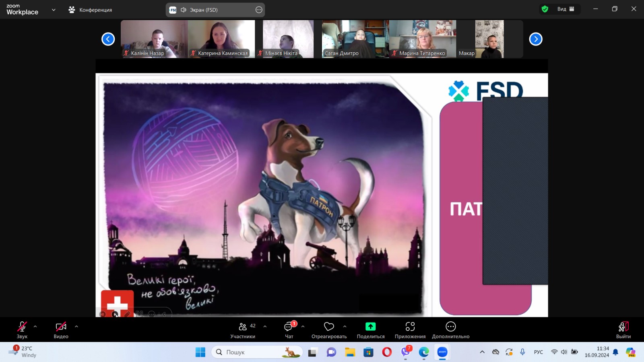Open the ellipsis options on Экран (FSD) tab
644x362 pixels.
tap(259, 10)
